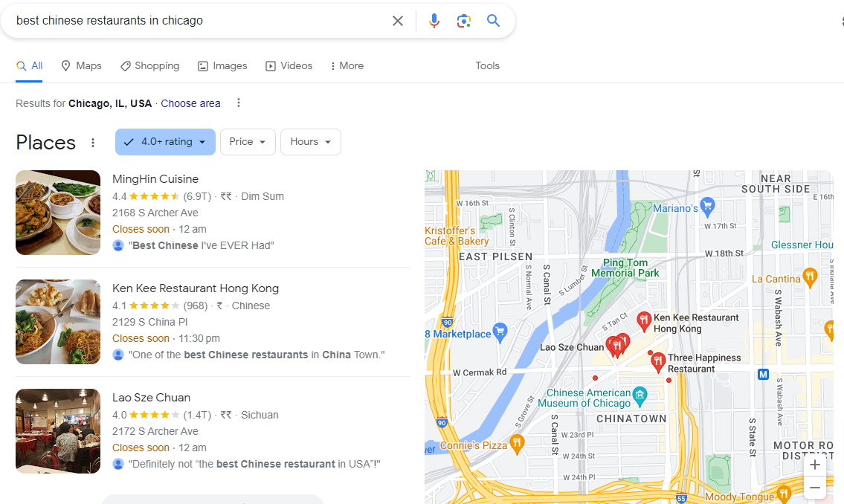
Task: Open the Price filter dropdown
Action: [x=248, y=142]
